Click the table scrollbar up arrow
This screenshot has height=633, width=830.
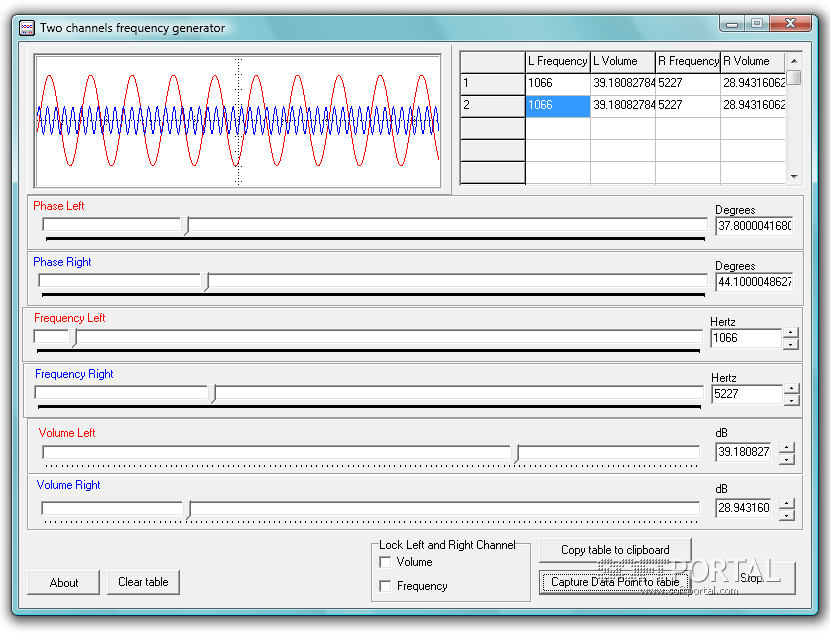tap(794, 61)
